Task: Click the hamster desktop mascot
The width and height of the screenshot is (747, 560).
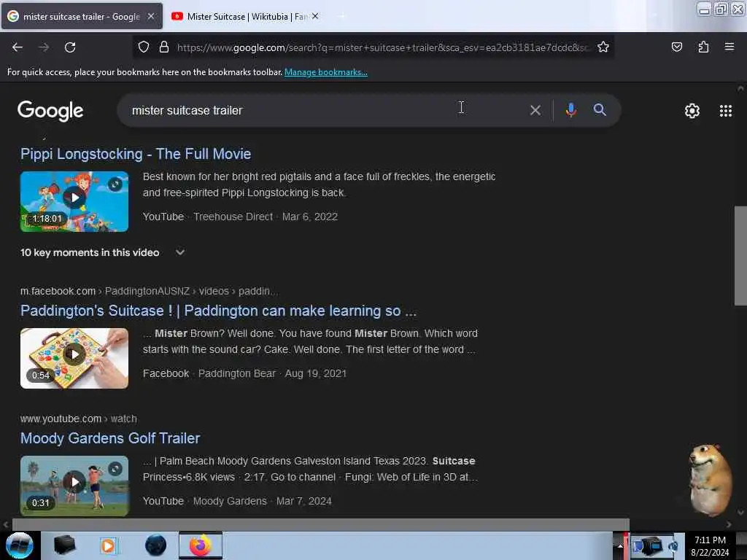Action: [710, 480]
